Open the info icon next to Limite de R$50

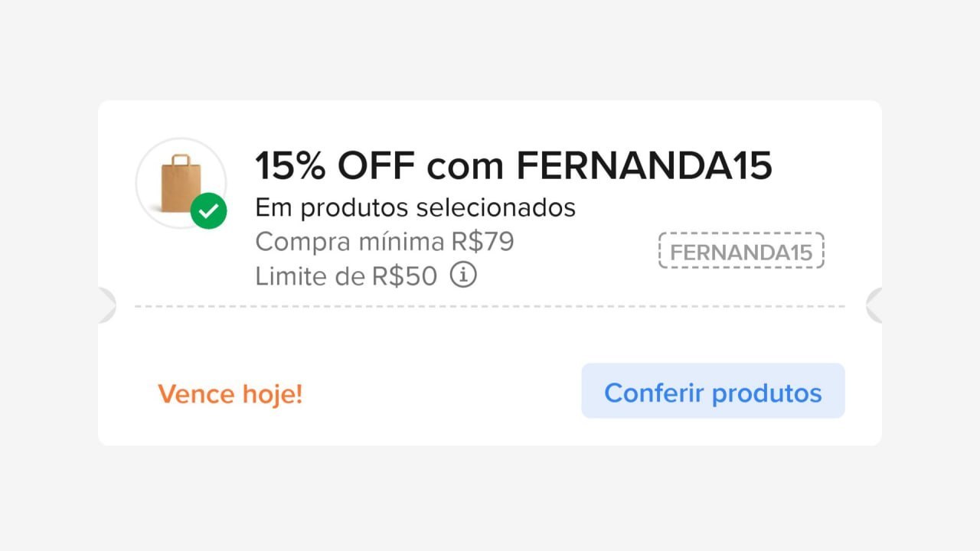[x=465, y=275]
